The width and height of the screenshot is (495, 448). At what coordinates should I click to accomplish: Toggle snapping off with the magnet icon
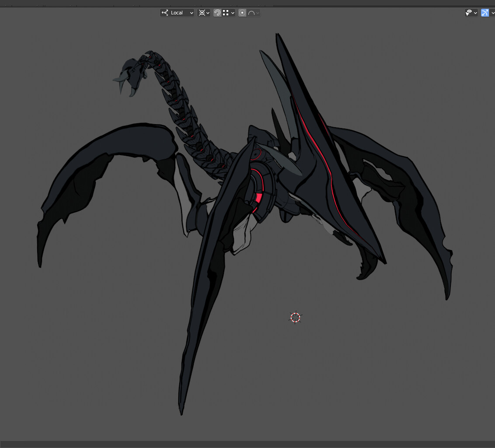tap(217, 13)
